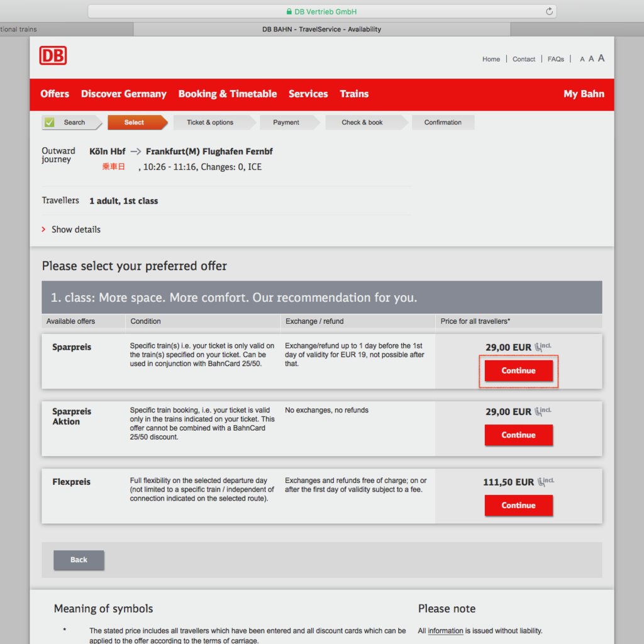644x644 pixels.
Task: Open the Home link
Action: [x=491, y=59]
